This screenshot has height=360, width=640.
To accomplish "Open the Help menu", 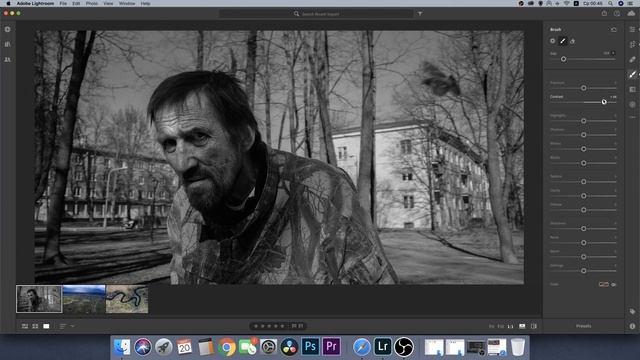I will tap(145, 3).
